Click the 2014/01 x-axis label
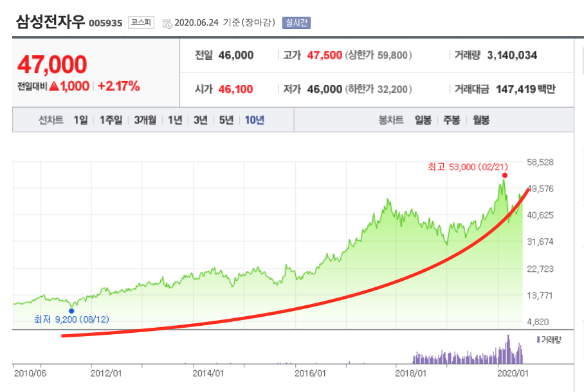The width and height of the screenshot is (584, 392). pyautogui.click(x=208, y=373)
